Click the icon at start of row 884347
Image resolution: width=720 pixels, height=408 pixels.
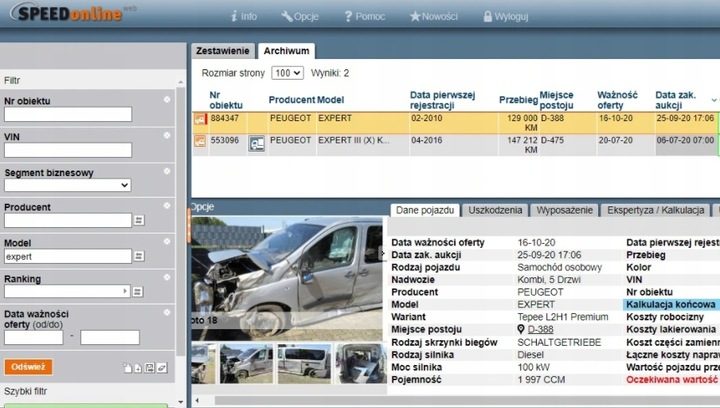click(x=199, y=118)
